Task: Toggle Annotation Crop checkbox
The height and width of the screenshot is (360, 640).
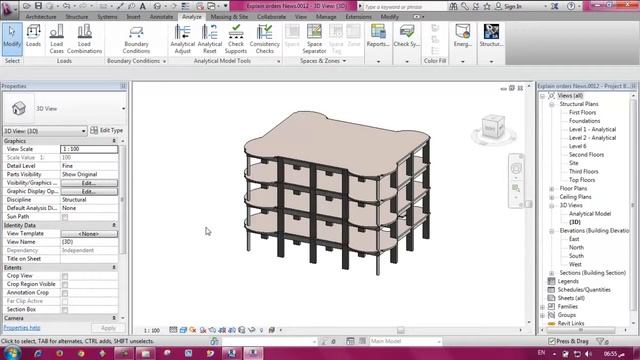Action: pyautogui.click(x=65, y=293)
